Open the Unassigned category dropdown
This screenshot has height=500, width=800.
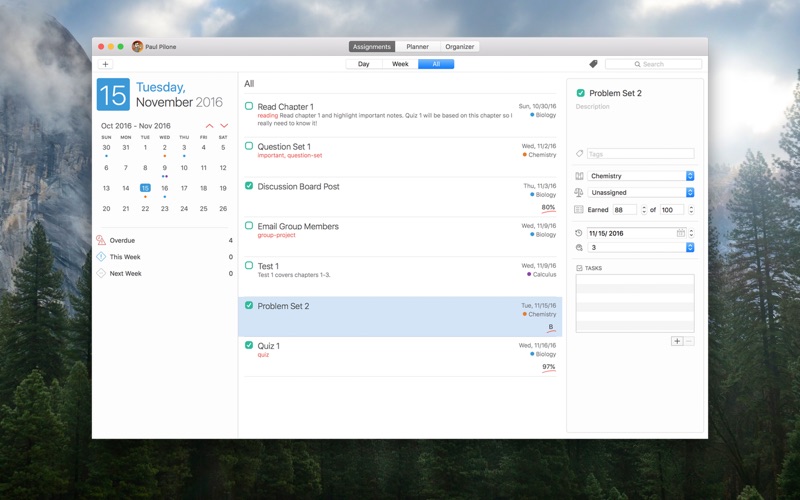tap(641, 192)
